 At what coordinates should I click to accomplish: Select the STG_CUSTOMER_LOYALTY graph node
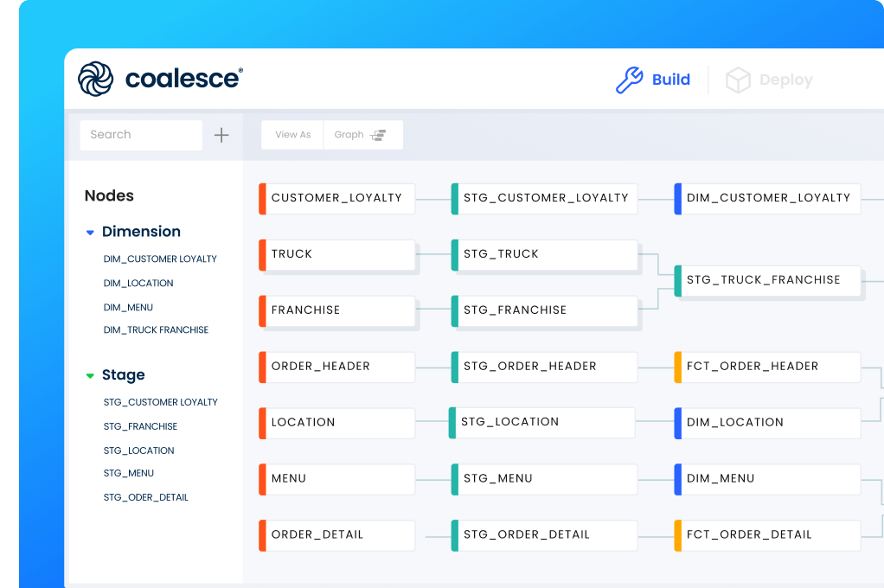pos(544,198)
